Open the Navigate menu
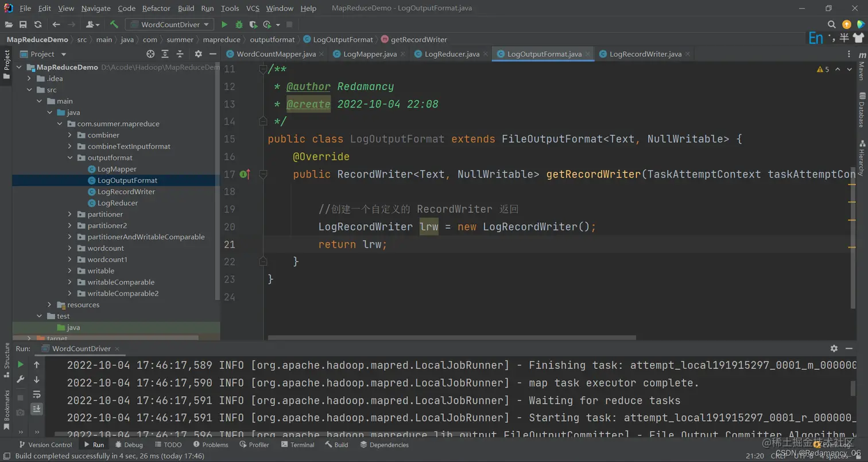 96,8
